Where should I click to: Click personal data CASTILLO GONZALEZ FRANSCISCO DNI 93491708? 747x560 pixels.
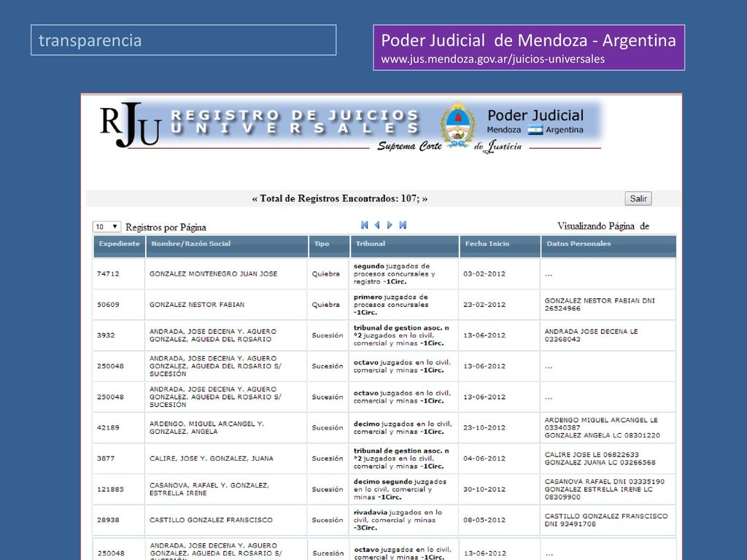(x=606, y=520)
